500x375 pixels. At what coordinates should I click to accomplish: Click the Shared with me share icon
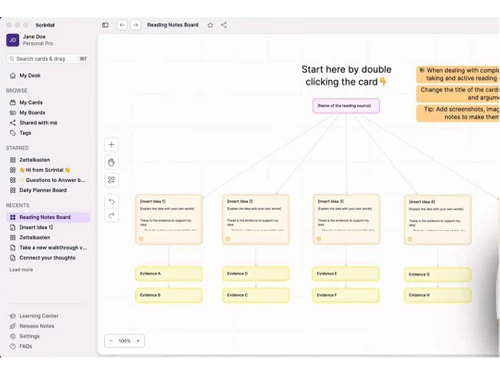13,123
